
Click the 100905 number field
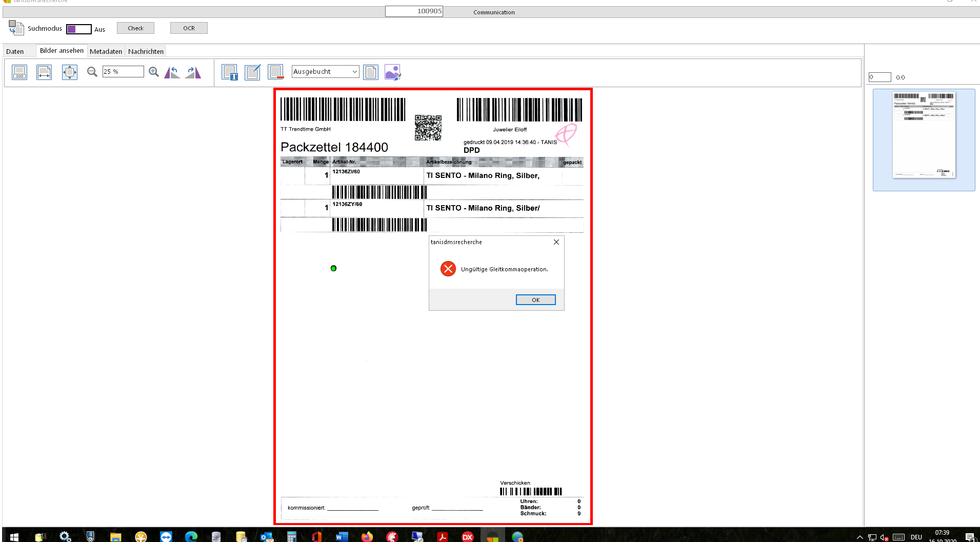(414, 11)
